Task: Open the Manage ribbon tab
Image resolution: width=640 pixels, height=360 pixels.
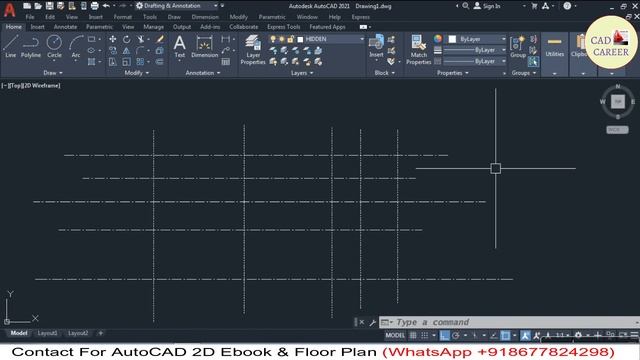Action: 153,27
